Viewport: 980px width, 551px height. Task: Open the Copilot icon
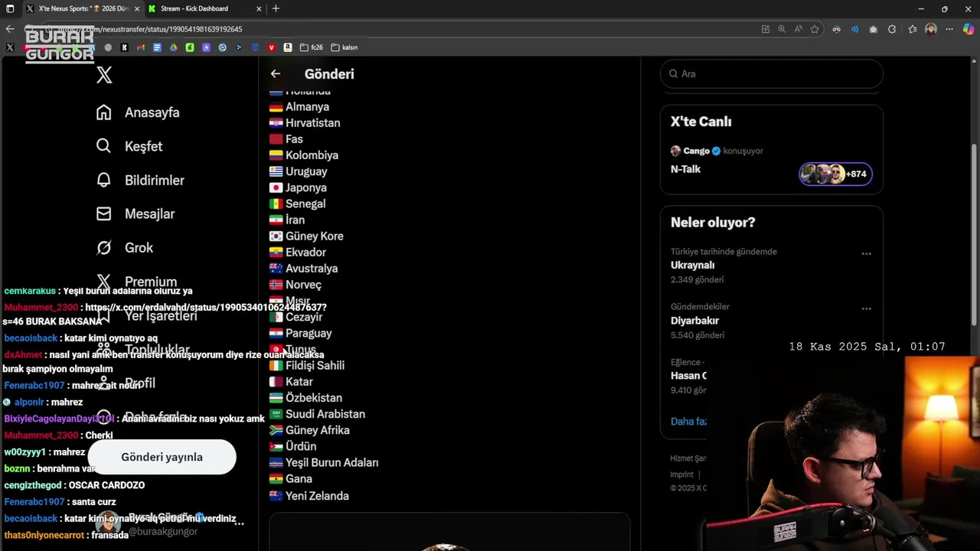click(969, 29)
